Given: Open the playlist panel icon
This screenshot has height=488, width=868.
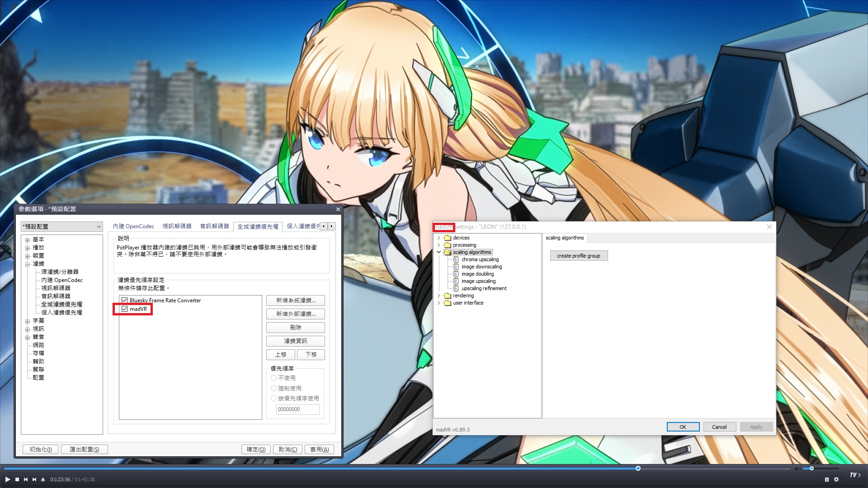Looking at the screenshot, I should 827,479.
